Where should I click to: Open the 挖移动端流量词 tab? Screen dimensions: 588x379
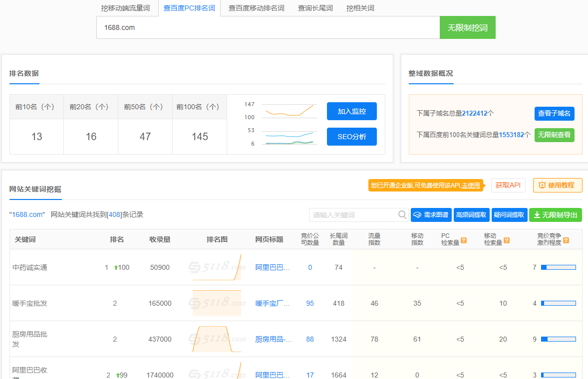click(x=125, y=8)
